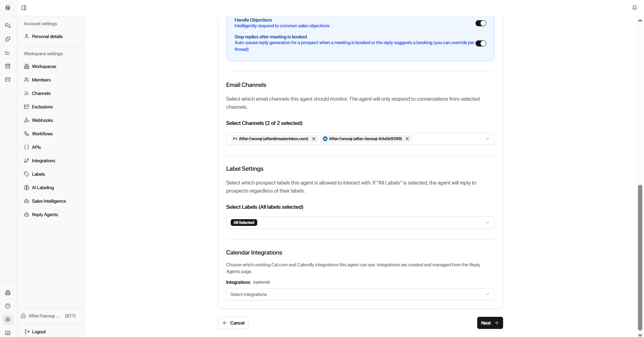Remove the LinkedIn affan-farooqi channel chip
The image size is (644, 337).
(x=407, y=139)
